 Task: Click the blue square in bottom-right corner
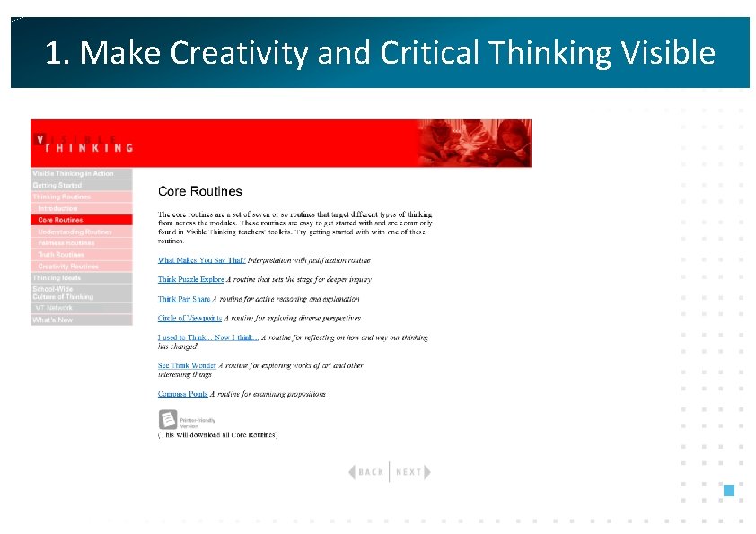728,489
